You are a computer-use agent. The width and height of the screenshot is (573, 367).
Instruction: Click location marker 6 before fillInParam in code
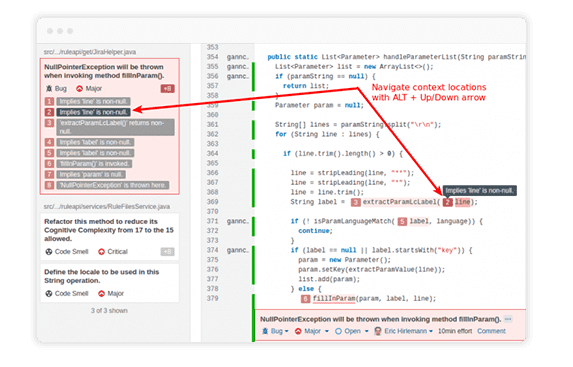[306, 299]
